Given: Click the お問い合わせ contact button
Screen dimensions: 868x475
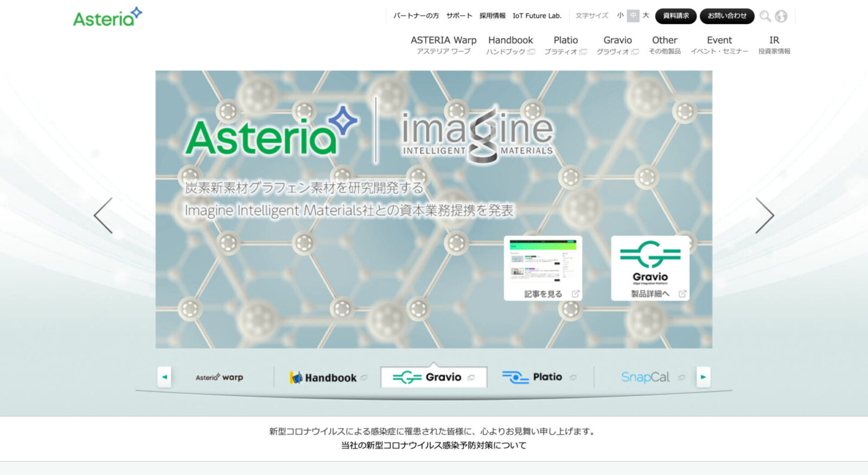Looking at the screenshot, I should click(x=727, y=16).
